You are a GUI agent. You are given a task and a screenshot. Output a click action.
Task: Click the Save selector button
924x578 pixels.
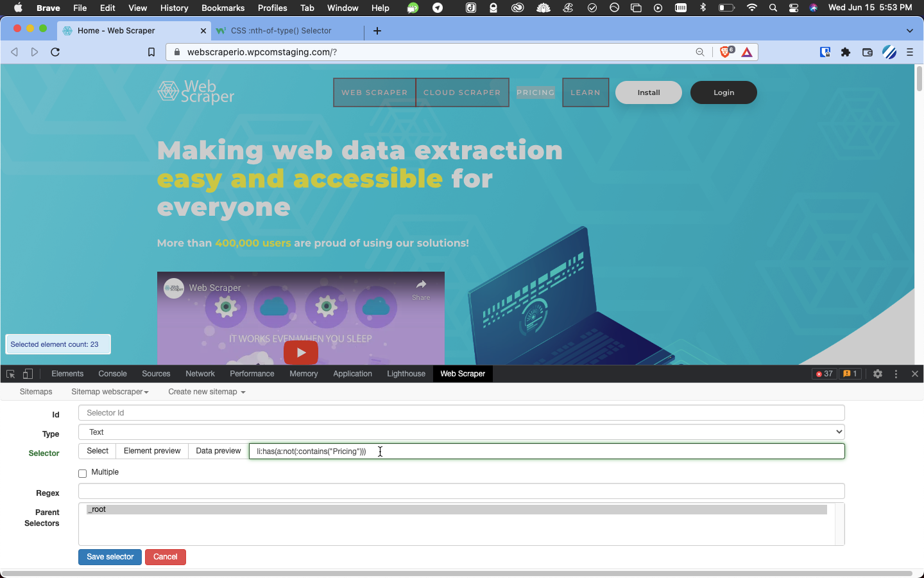(110, 557)
